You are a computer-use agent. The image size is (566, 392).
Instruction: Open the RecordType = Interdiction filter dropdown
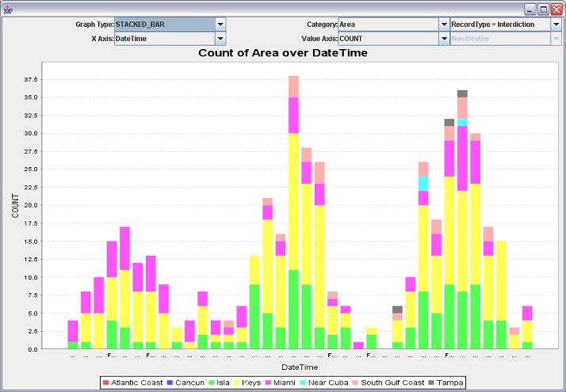[556, 25]
